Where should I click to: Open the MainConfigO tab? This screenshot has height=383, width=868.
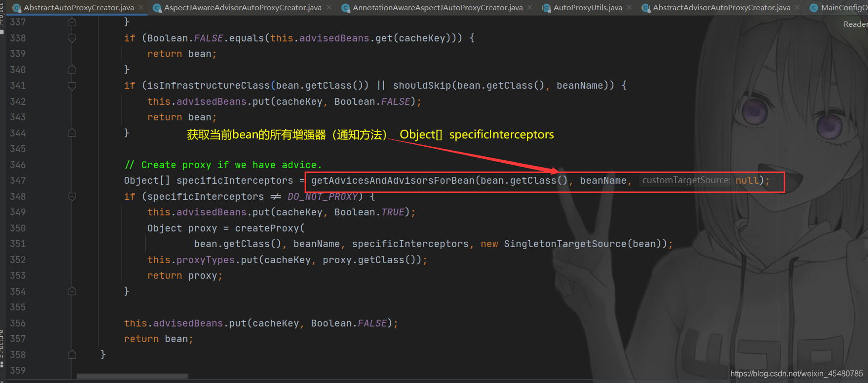(x=844, y=8)
